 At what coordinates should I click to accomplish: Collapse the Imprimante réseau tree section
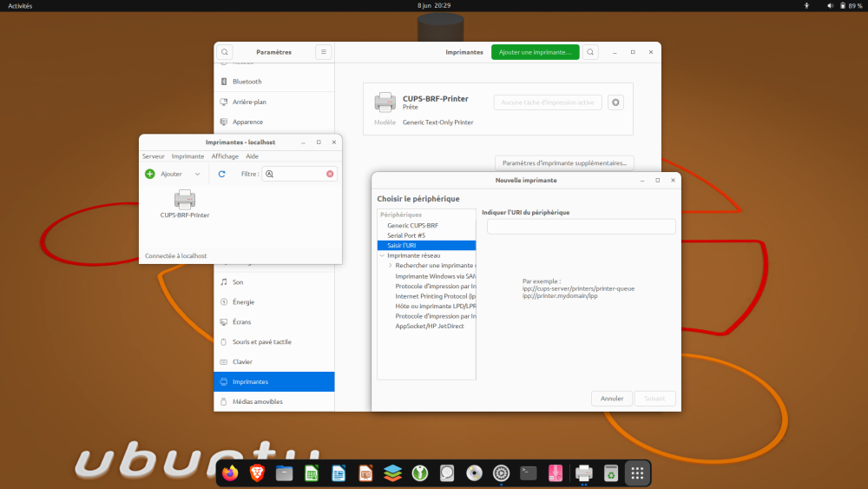[x=382, y=256]
